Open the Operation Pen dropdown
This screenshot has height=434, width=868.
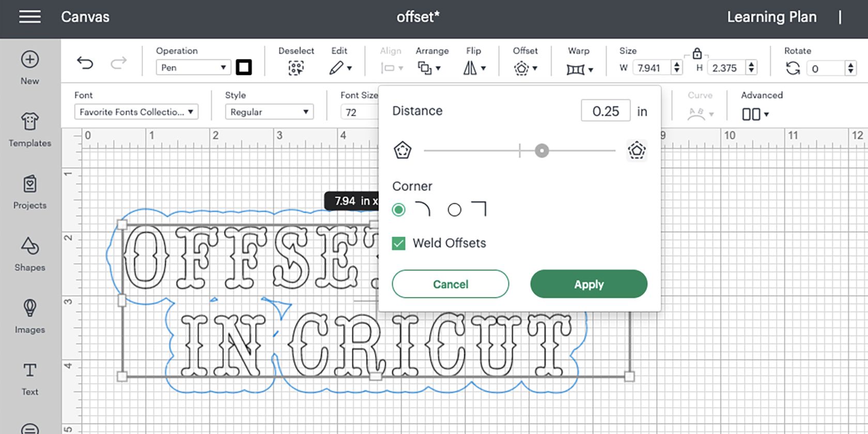pos(193,68)
